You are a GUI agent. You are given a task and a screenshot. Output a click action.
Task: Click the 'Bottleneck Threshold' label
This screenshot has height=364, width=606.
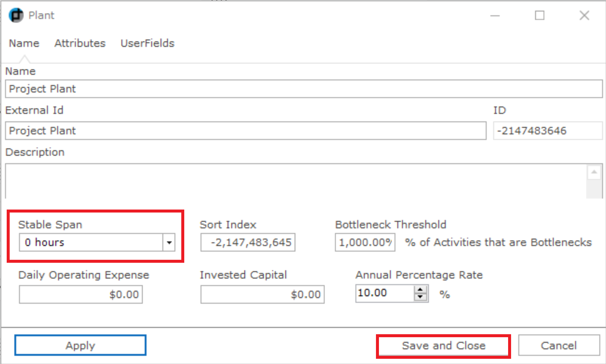click(390, 225)
